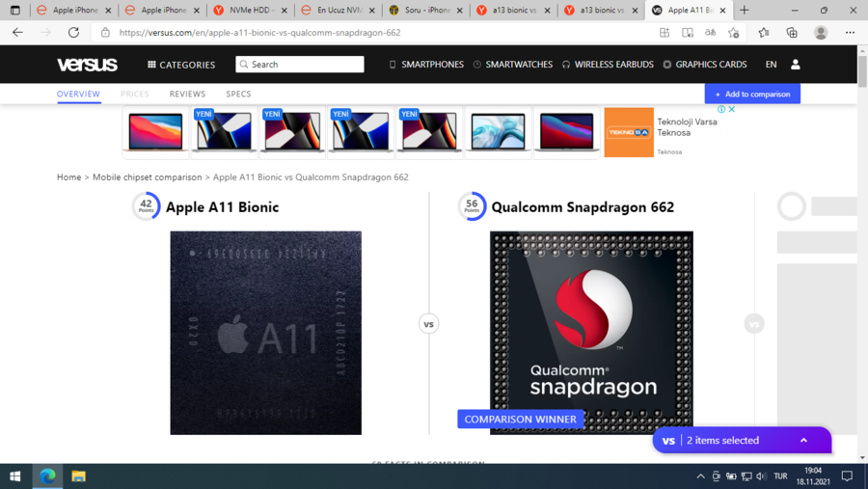Open the Smartwatches category link
868x489 pixels.
click(x=513, y=65)
